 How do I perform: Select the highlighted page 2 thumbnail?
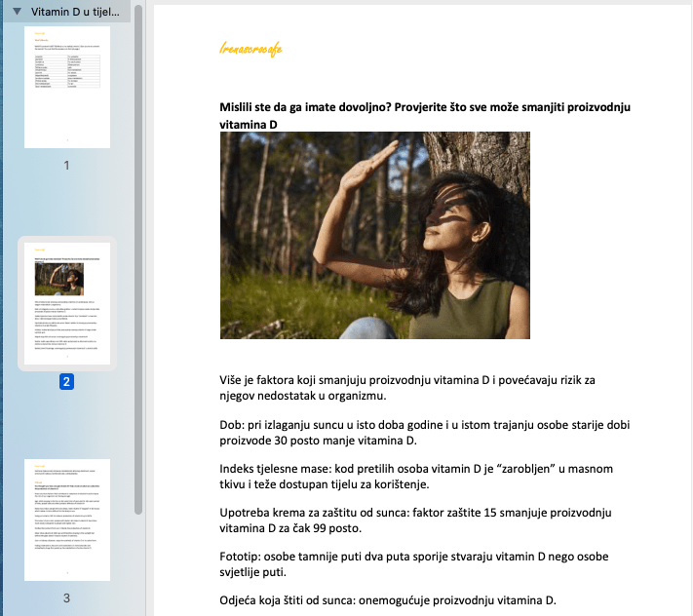pyautogui.click(x=67, y=302)
